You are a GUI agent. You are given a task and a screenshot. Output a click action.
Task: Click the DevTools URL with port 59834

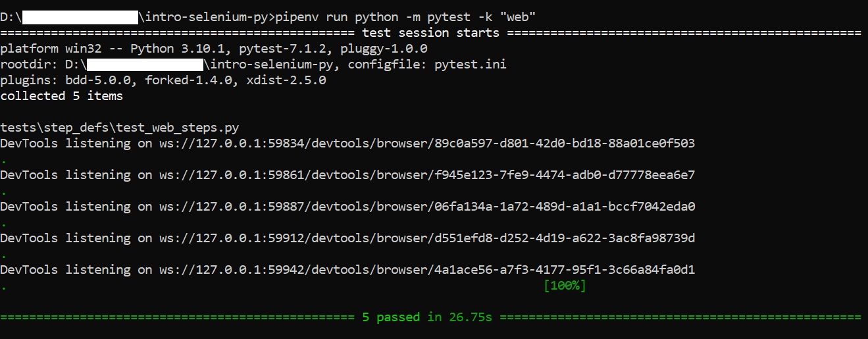(427, 143)
